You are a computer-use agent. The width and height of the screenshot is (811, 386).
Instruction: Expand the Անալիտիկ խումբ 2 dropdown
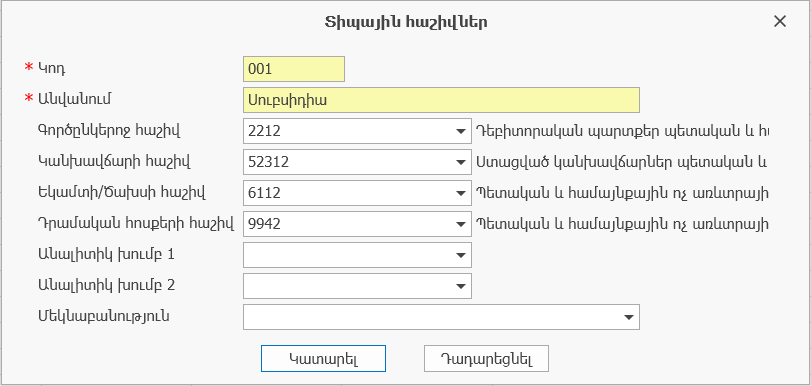click(x=461, y=286)
